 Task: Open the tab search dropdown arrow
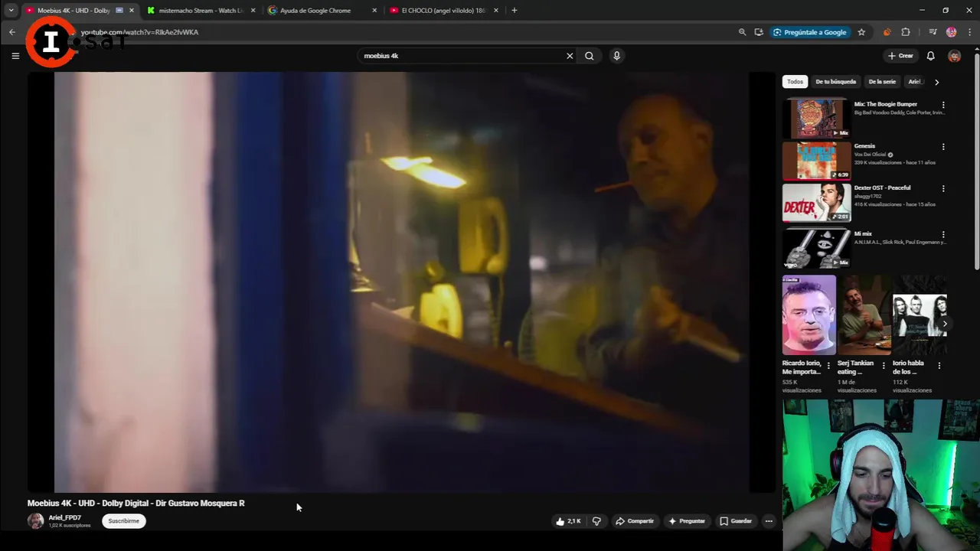point(11,11)
